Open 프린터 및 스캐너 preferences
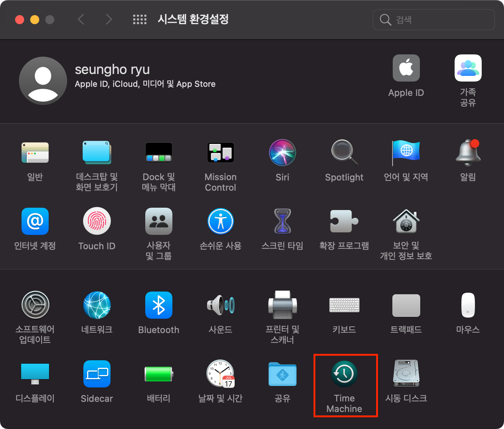 [x=283, y=305]
